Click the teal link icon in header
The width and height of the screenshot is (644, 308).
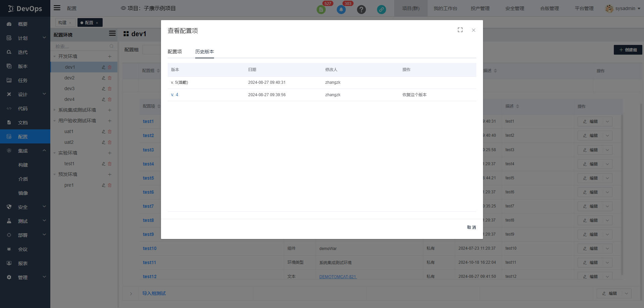(381, 9)
